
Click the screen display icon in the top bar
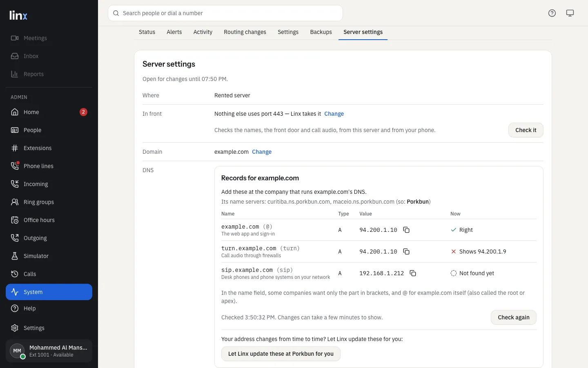570,13
